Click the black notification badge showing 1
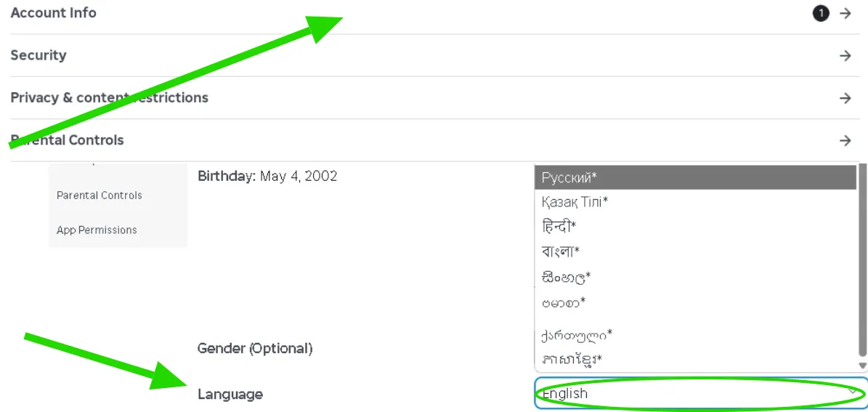This screenshot has height=412, width=868. pos(821,13)
